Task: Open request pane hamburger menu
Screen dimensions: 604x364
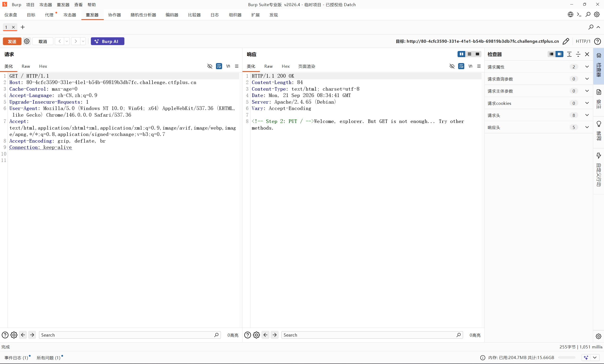Action: pyautogui.click(x=237, y=66)
